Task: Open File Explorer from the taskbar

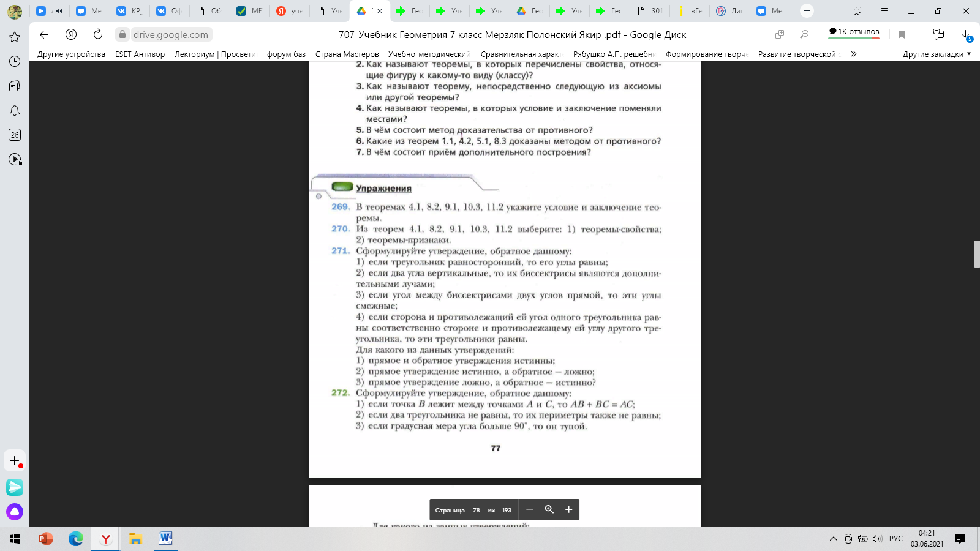Action: tap(136, 539)
